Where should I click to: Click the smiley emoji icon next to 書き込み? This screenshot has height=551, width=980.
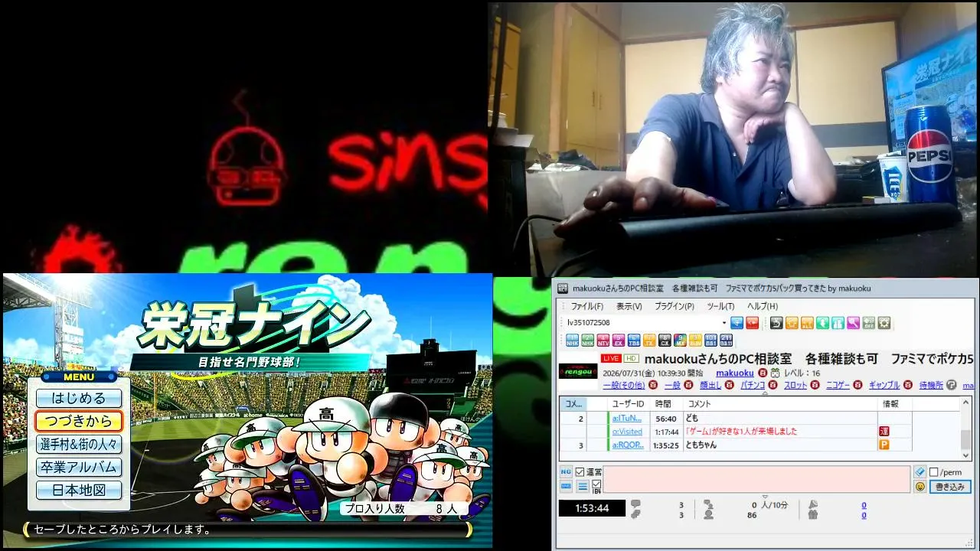tap(920, 487)
